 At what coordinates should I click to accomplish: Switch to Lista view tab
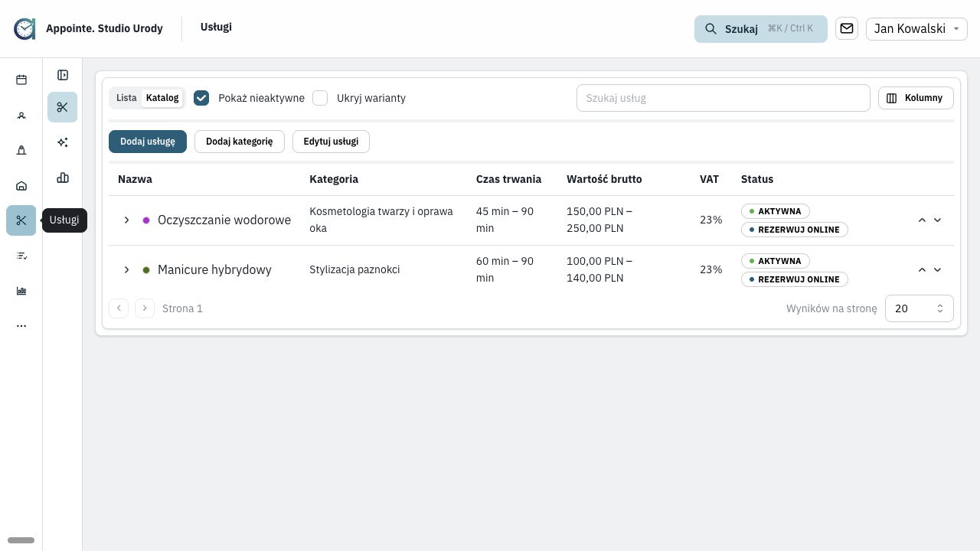pyautogui.click(x=126, y=98)
